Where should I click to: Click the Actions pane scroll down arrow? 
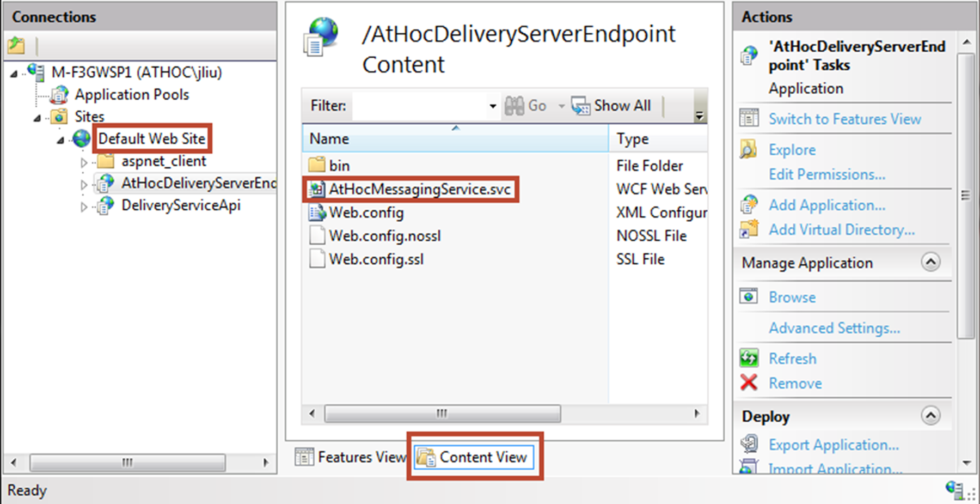click(x=966, y=463)
